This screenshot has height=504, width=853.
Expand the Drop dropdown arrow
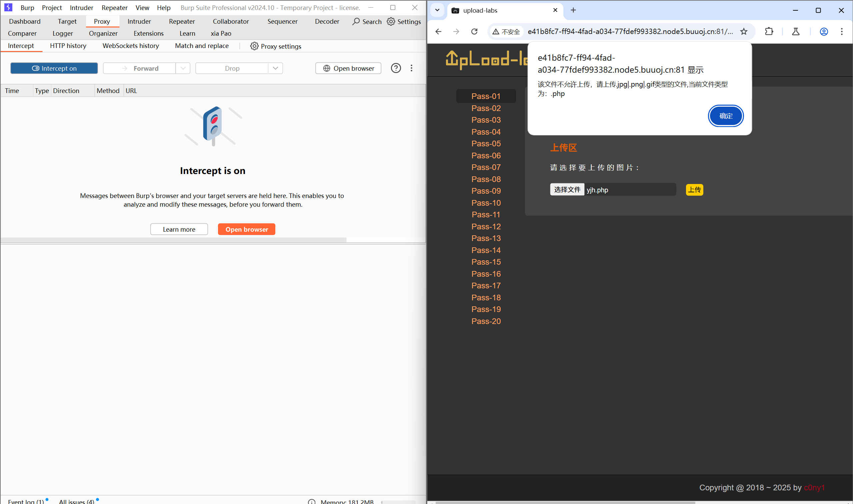point(275,68)
